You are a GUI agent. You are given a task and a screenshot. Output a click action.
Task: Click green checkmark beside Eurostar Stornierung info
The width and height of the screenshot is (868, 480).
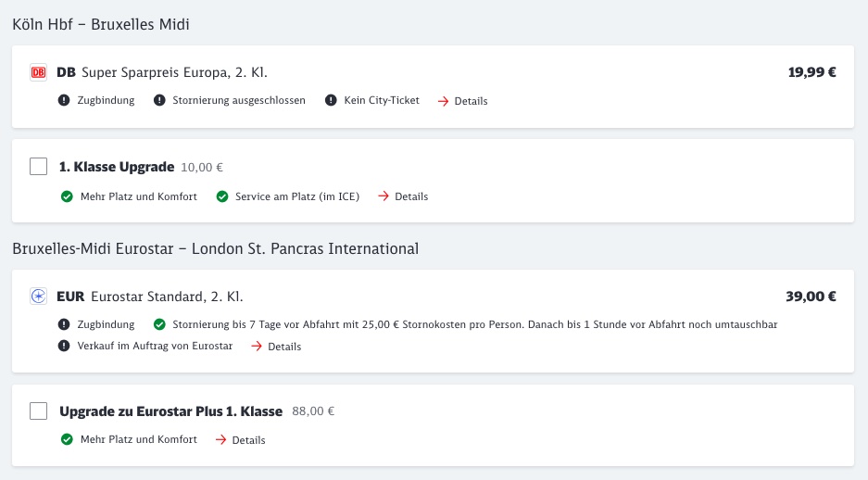pos(159,324)
